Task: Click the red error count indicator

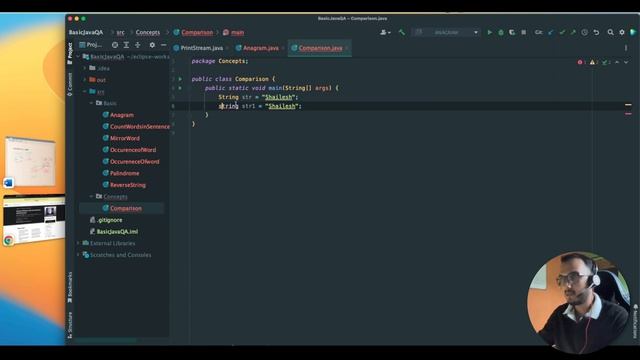Action: pos(582,62)
